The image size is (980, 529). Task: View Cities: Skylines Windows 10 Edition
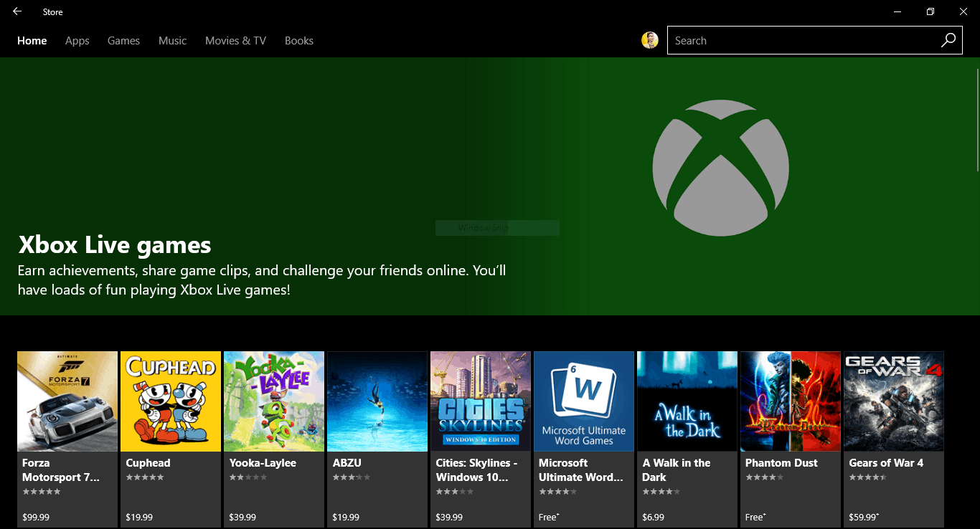point(480,401)
